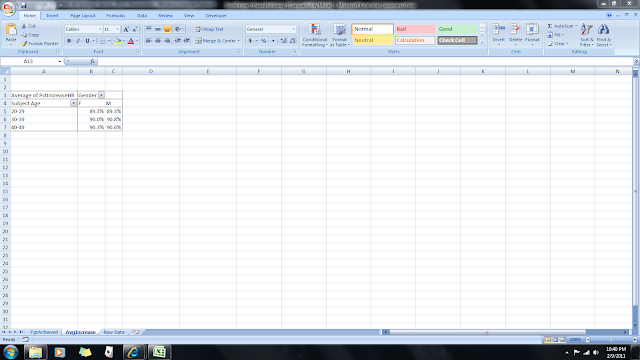This screenshot has height=360, width=640.
Task: Apply the Good cell style
Action: click(x=457, y=29)
